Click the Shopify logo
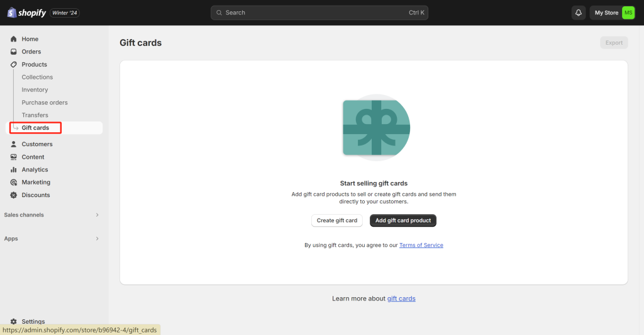Image resolution: width=644 pixels, height=335 pixels. [26, 13]
